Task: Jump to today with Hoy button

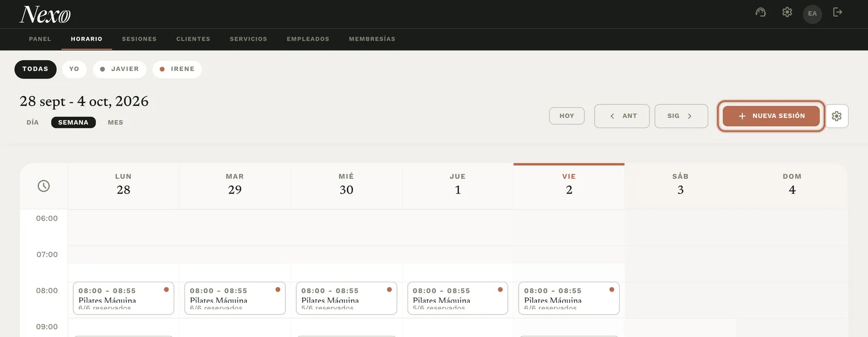Action: (567, 116)
